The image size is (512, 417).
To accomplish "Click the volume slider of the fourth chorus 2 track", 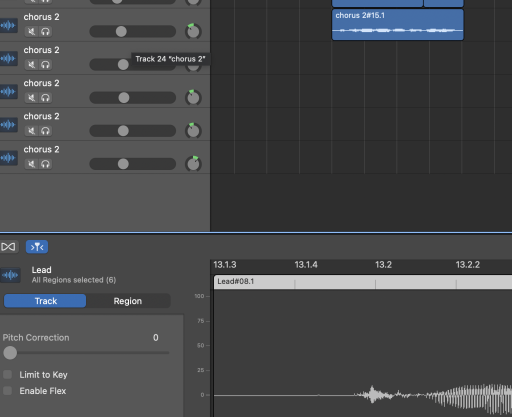I will [x=133, y=131].
